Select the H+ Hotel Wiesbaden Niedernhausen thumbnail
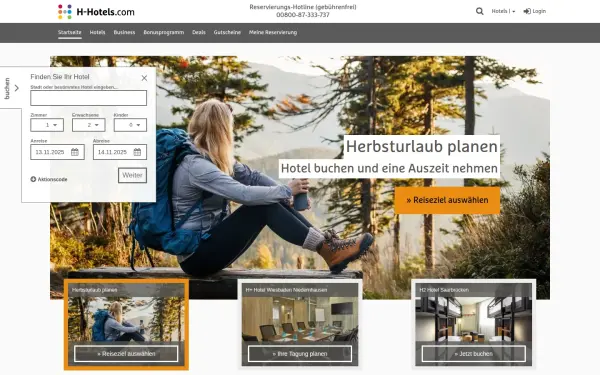This screenshot has height=375, width=600. (x=300, y=324)
